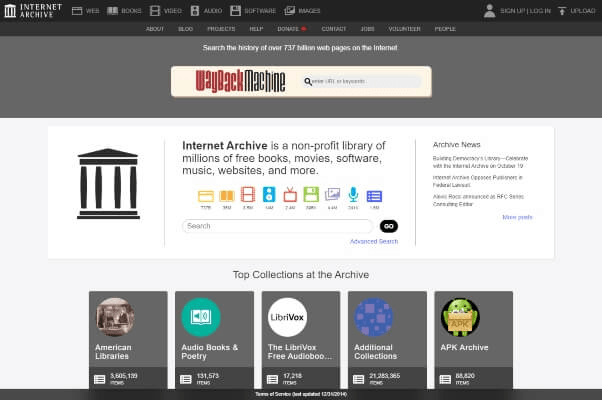Image resolution: width=602 pixels, height=400 pixels.
Task: Click the American Libraries title text
Action: pos(113,352)
